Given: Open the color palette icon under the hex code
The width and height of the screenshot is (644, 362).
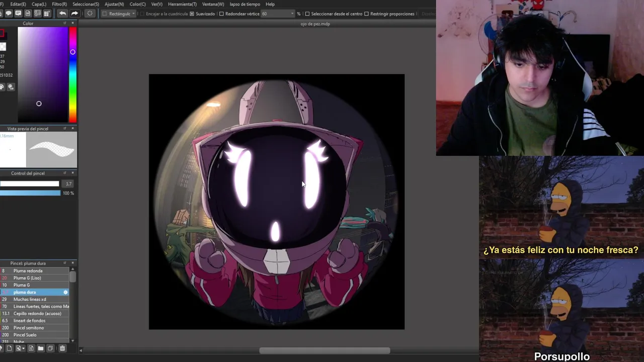Looking at the screenshot, I should click(2, 87).
